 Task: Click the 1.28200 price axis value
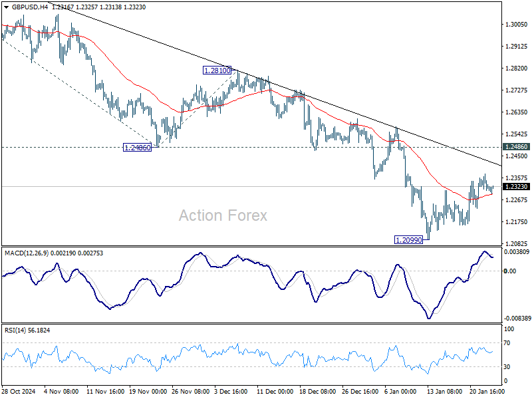click(x=517, y=68)
